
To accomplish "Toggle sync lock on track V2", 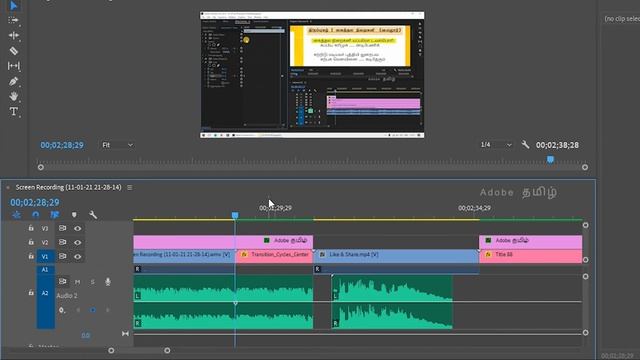I will click(x=62, y=242).
